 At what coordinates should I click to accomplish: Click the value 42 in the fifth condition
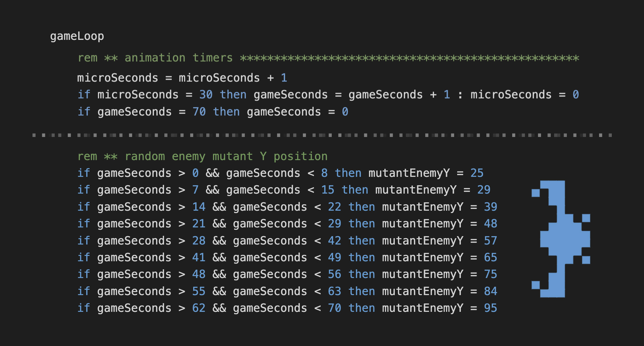click(335, 240)
